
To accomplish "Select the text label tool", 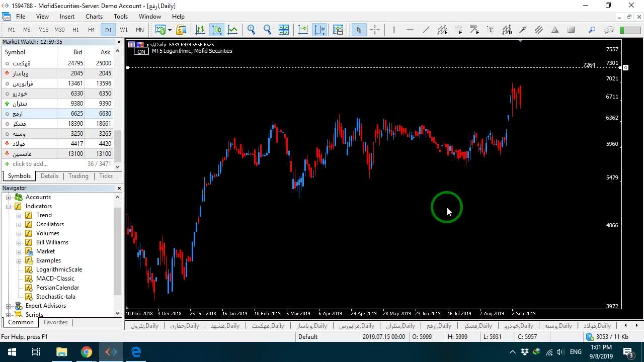I will (x=491, y=30).
